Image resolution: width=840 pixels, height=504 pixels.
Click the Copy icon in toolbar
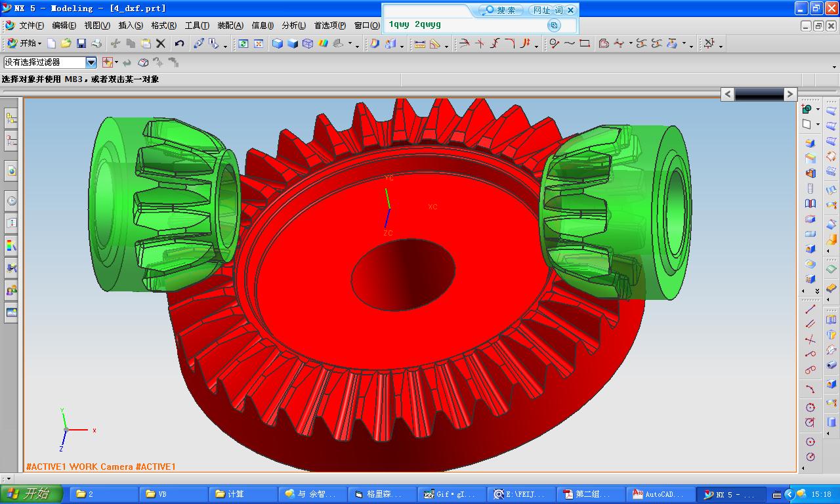pyautogui.click(x=131, y=43)
